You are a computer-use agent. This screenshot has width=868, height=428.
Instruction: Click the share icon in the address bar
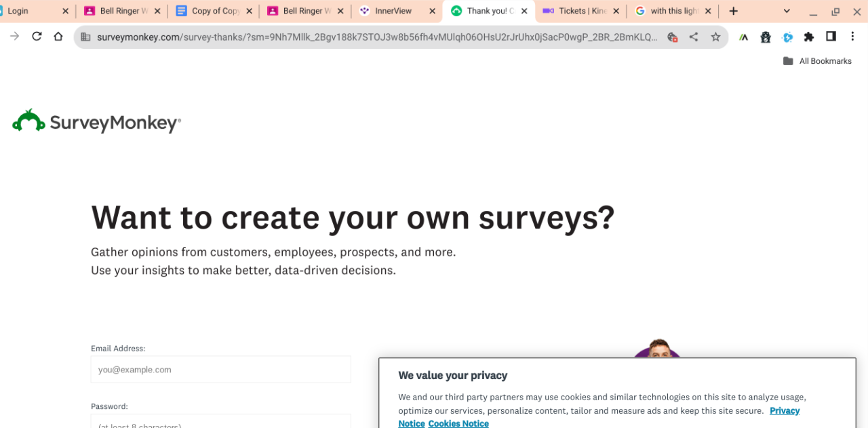coord(694,37)
